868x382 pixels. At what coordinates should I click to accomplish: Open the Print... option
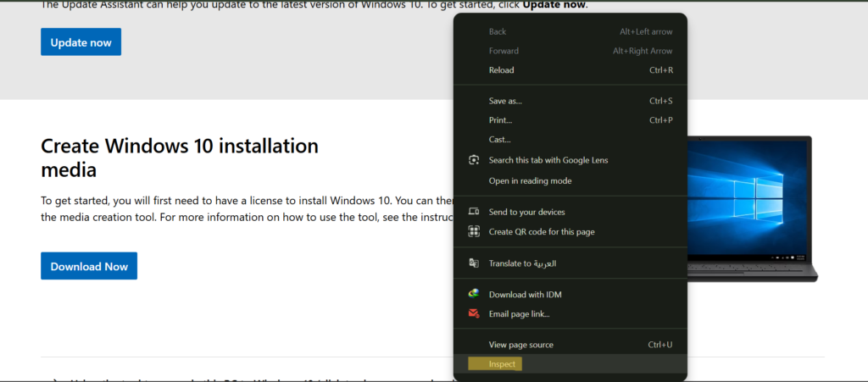coord(500,120)
